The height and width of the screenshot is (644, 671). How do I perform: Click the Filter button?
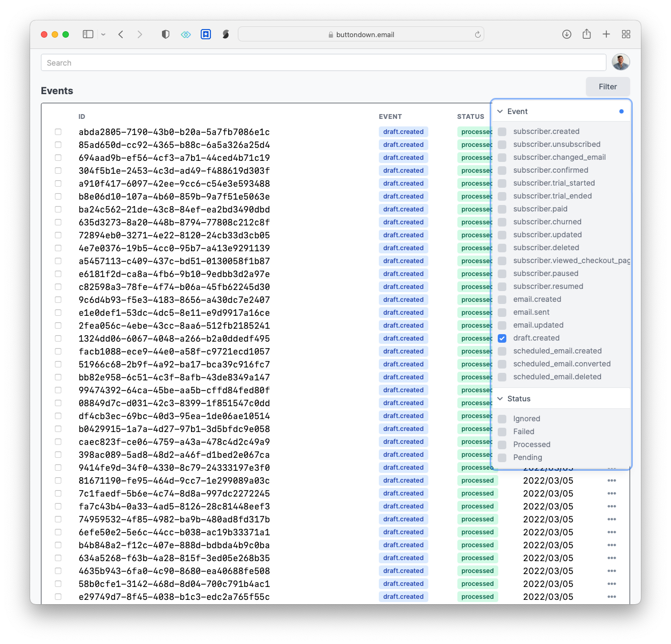(608, 87)
